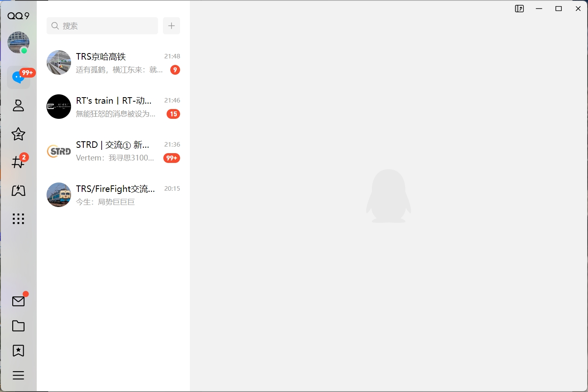Viewport: 588px width, 392px height.
Task: Click the 21:46 timestamp
Action: 172,100
